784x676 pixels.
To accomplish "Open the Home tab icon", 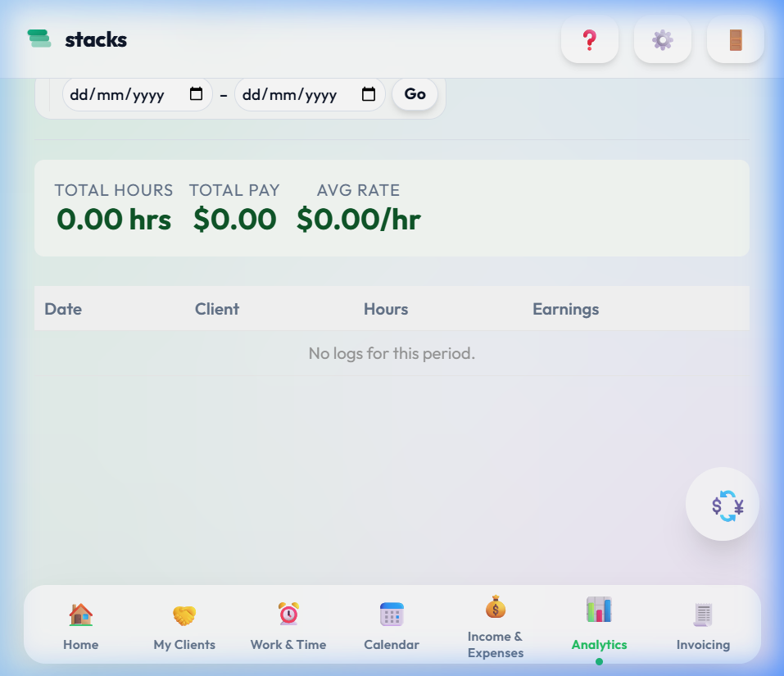I will 80,614.
